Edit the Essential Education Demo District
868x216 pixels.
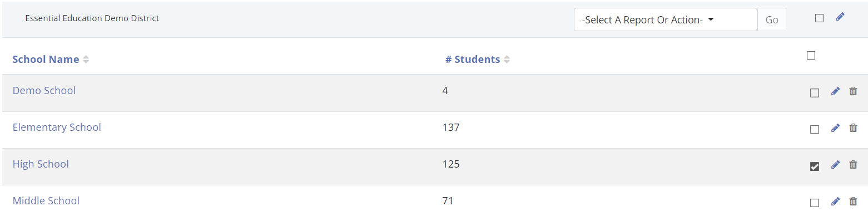pyautogui.click(x=840, y=17)
